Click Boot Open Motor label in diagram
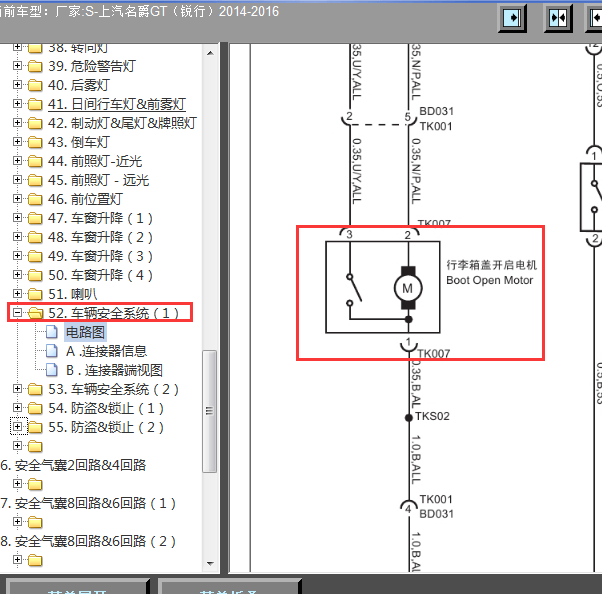 (490, 280)
